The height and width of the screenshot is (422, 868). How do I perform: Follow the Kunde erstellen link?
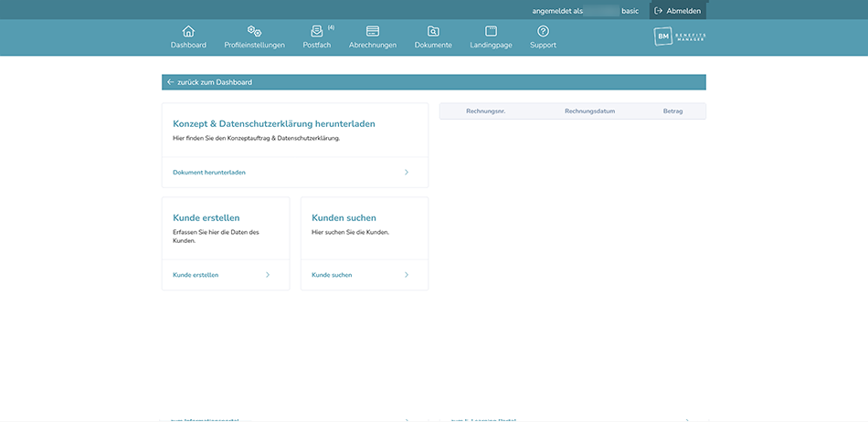196,274
